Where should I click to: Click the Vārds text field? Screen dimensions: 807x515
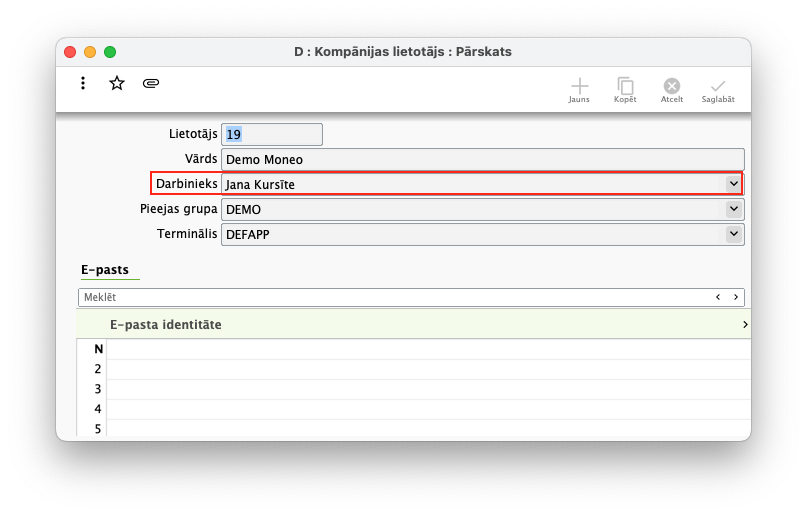click(x=482, y=159)
